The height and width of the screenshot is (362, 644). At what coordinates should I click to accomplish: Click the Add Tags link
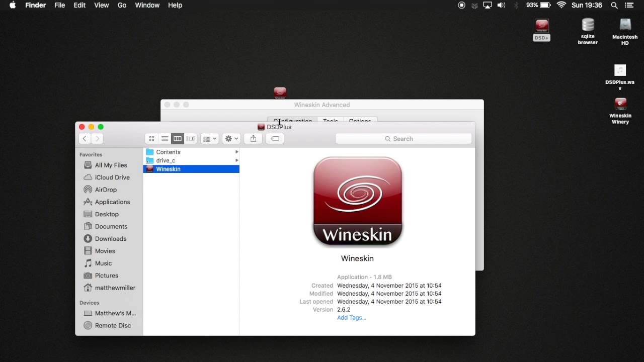(351, 318)
